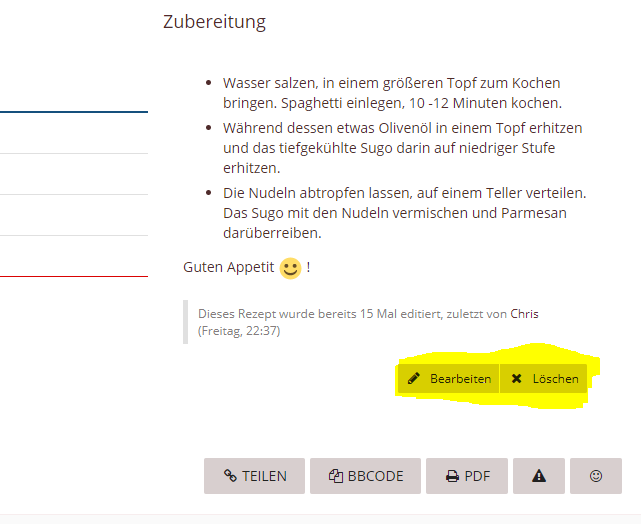This screenshot has width=641, height=524.
Task: Export the recipe via PDF text
Action: (x=477, y=476)
